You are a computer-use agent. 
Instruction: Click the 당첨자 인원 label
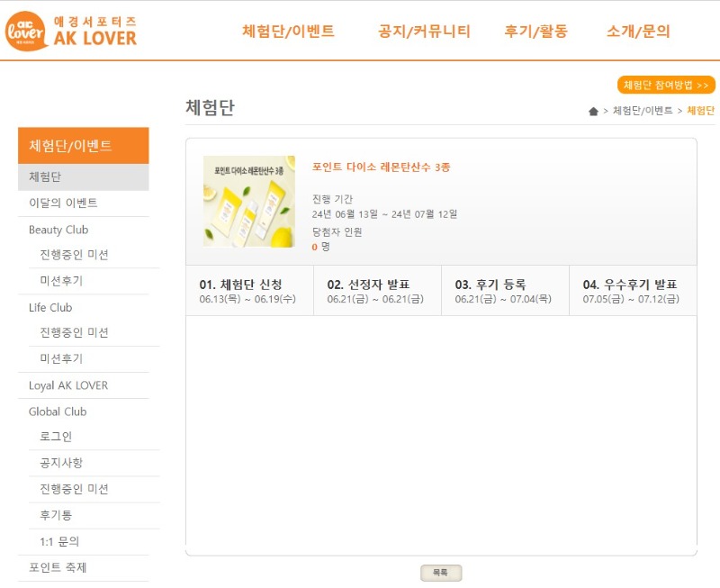click(337, 232)
